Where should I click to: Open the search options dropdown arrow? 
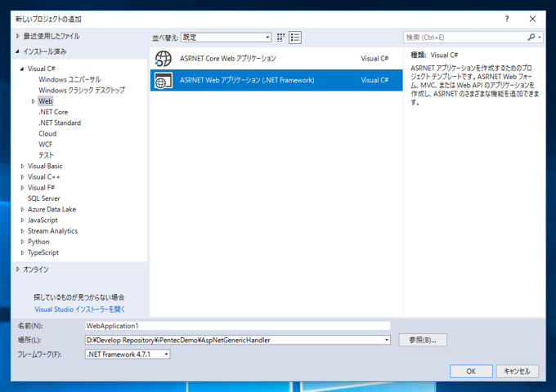(540, 38)
